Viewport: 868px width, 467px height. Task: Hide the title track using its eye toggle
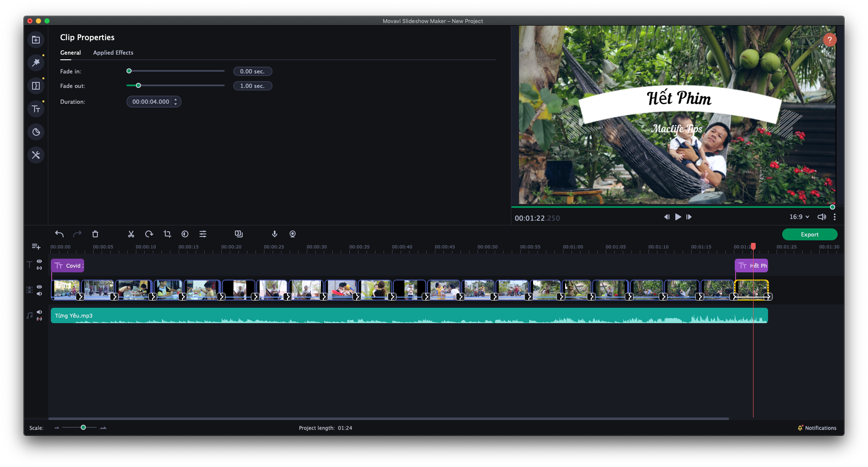[x=39, y=262]
